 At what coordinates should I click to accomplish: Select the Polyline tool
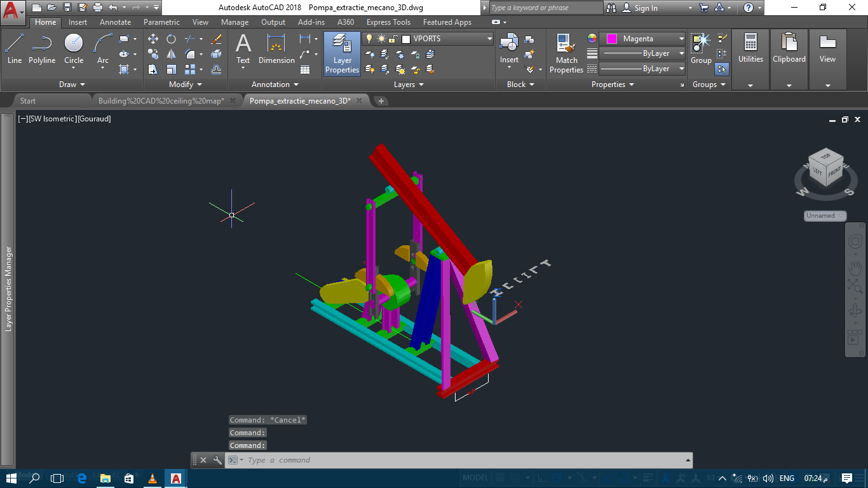coord(42,49)
